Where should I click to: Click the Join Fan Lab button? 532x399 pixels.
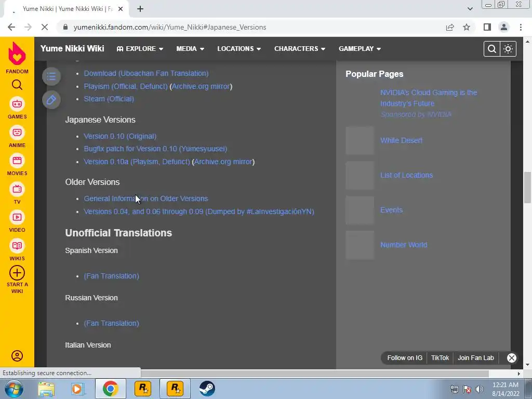(x=476, y=357)
